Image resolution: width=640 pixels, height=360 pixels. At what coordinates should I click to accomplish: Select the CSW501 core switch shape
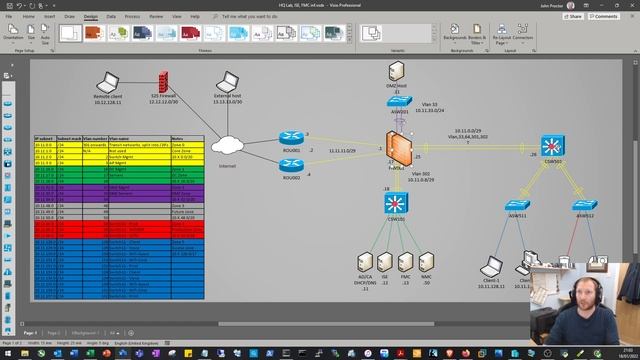click(x=553, y=146)
